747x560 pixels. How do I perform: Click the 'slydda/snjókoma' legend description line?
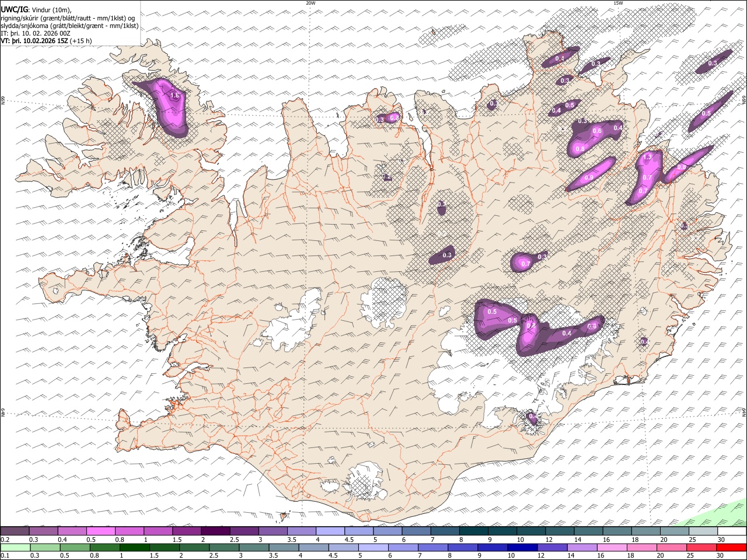tap(69, 26)
